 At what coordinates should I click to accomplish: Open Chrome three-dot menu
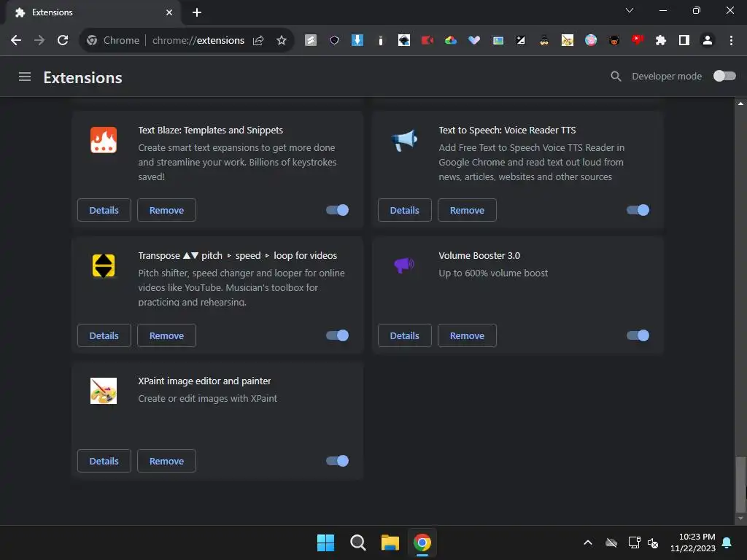pos(731,40)
